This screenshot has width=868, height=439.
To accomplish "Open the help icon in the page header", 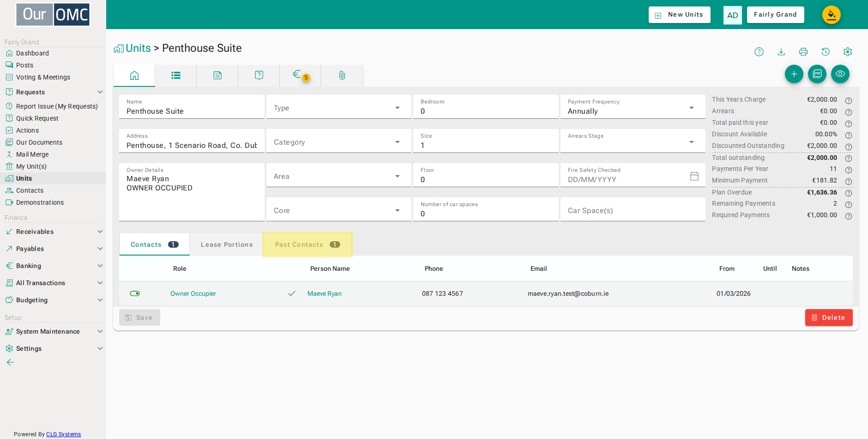I will point(759,52).
